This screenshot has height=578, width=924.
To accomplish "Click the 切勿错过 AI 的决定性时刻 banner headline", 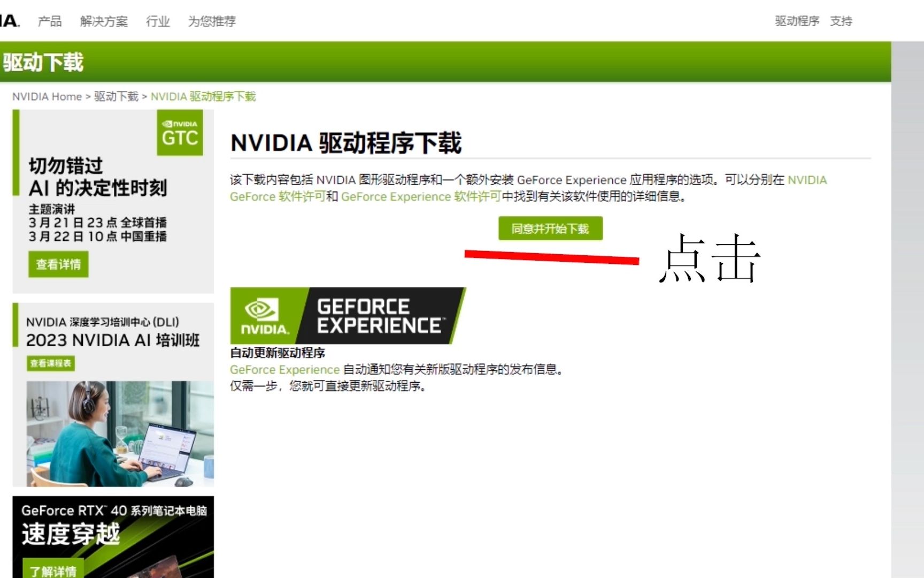I will 98,177.
